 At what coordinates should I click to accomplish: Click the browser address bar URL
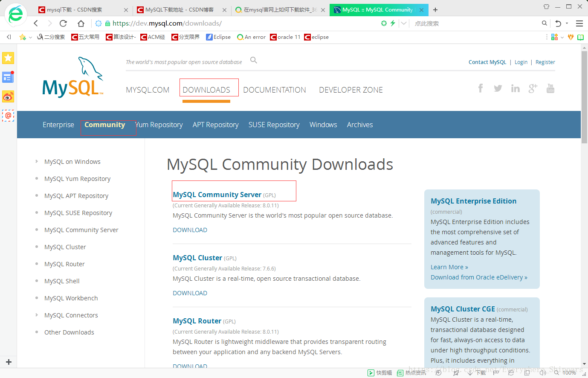tap(167, 23)
